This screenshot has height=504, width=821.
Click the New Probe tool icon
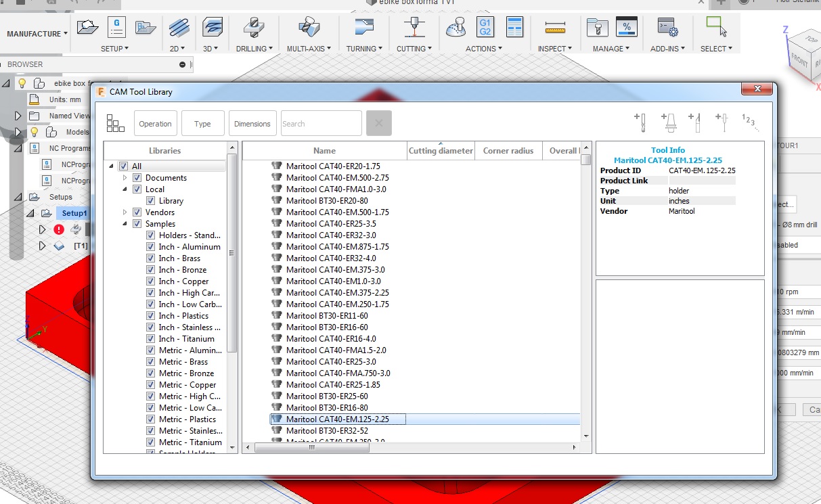pyautogui.click(x=722, y=122)
